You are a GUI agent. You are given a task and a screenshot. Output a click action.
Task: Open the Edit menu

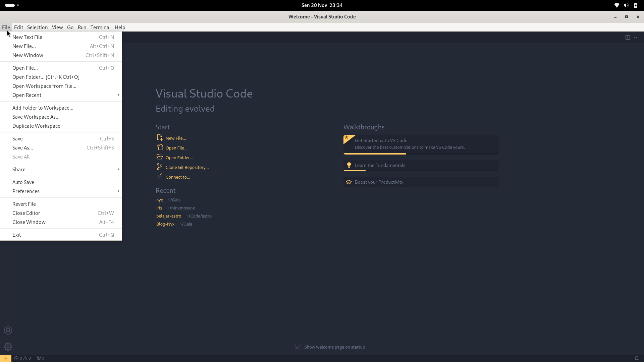pos(18,27)
